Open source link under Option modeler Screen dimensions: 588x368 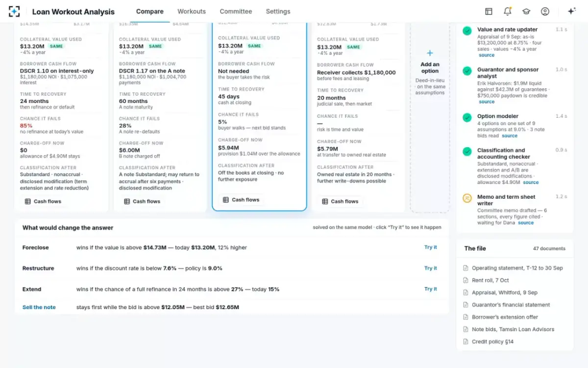coord(510,136)
